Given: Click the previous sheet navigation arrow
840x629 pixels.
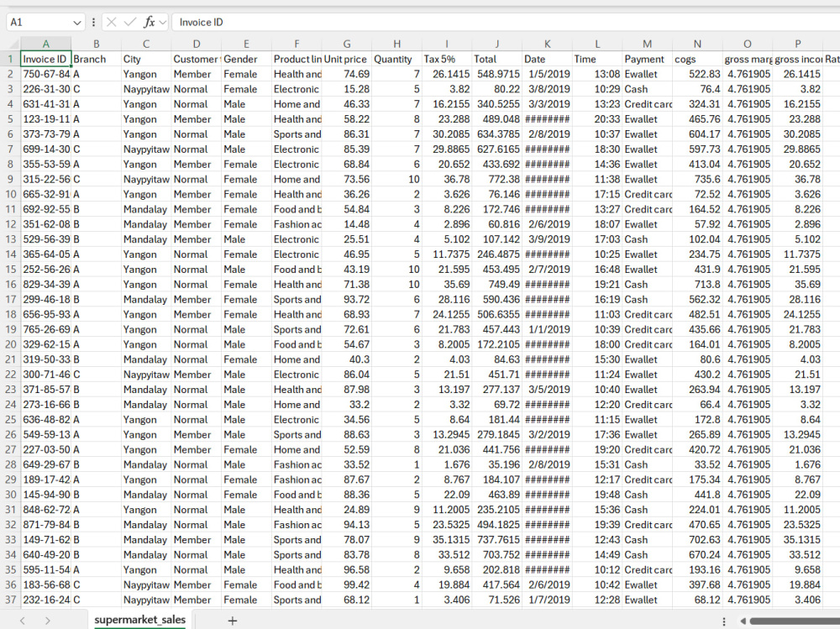Looking at the screenshot, I should coord(22,620).
